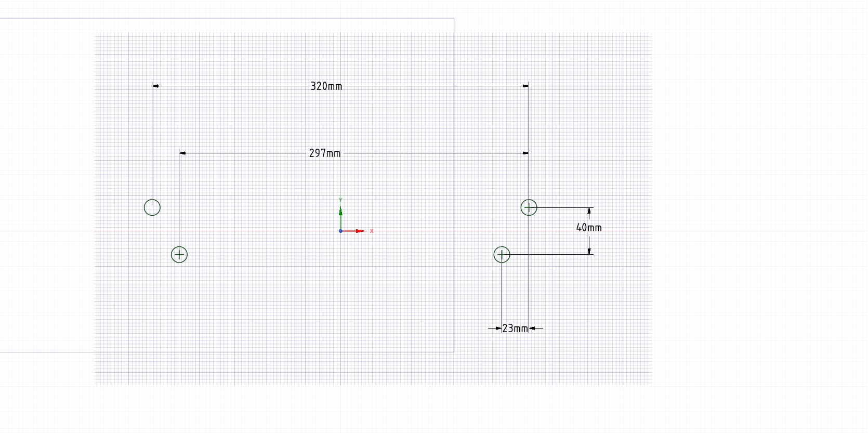The height and width of the screenshot is (433, 868).
Task: Click bottom arrowhead of 40mm dimension
Action: [x=589, y=251]
